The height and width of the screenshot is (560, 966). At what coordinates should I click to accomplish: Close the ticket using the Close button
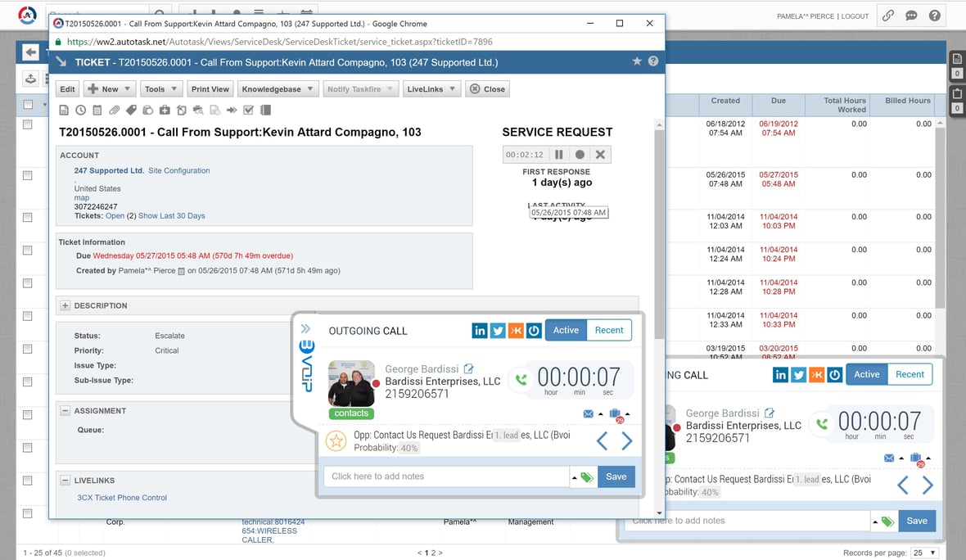488,89
